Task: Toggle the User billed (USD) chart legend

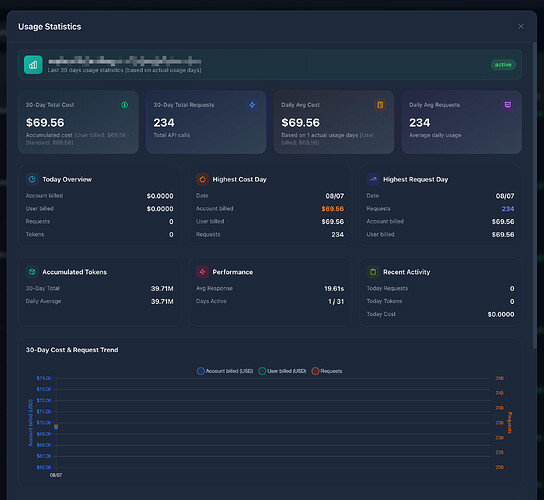Action: 282,371
